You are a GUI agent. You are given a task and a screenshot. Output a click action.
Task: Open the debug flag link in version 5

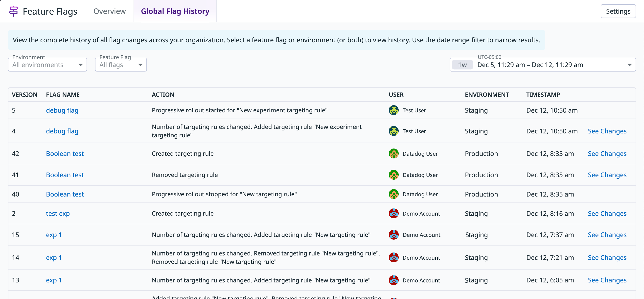[62, 110]
